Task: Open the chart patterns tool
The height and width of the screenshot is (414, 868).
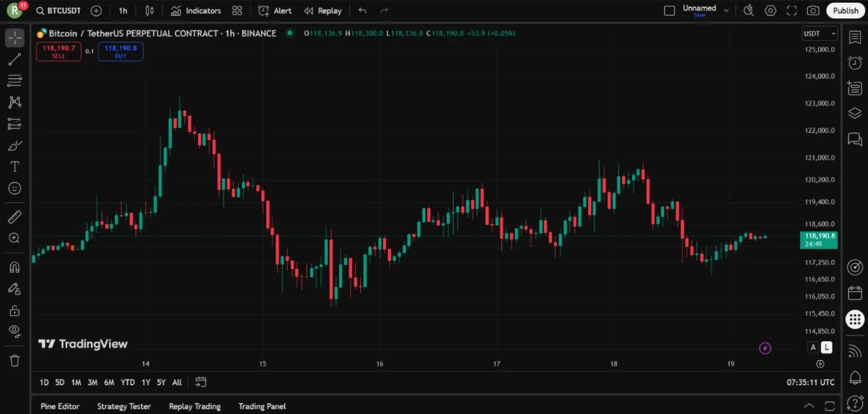Action: [15, 102]
